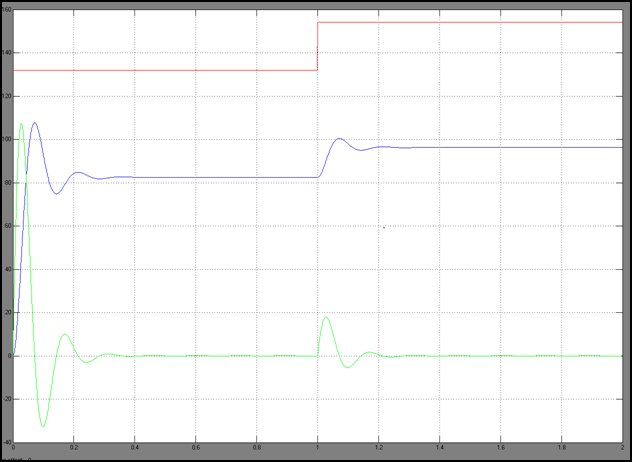632x462 pixels.
Task: Click the y-axis tick label -40
Action: click(x=7, y=442)
